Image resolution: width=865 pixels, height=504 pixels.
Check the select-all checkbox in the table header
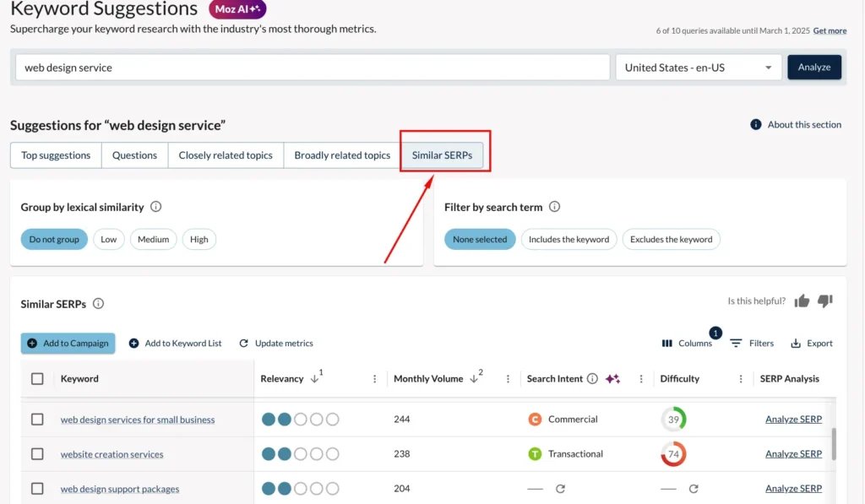coord(37,378)
